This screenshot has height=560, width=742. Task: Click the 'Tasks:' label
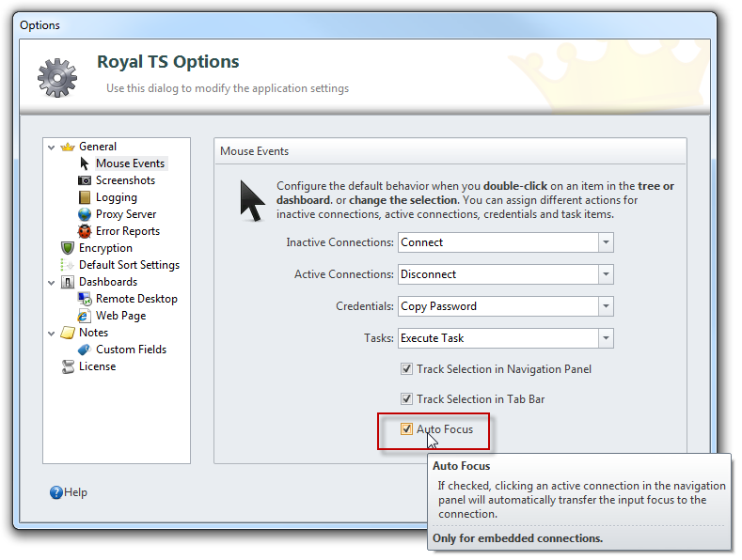tap(379, 338)
